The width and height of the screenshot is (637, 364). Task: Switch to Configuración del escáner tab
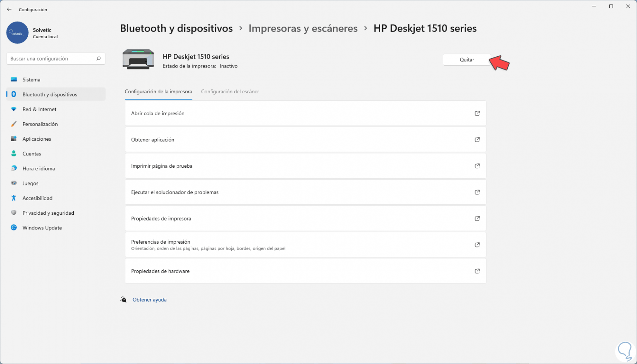pos(230,92)
